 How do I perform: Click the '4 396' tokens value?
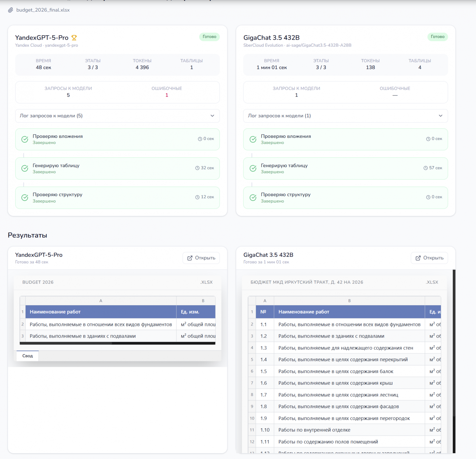coord(142,67)
